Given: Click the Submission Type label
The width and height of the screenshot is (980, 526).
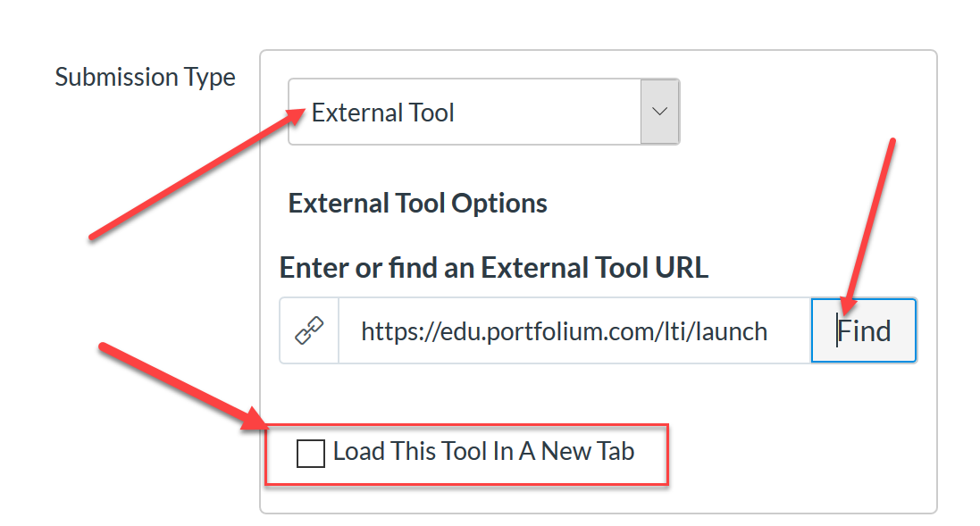Looking at the screenshot, I should (x=145, y=78).
